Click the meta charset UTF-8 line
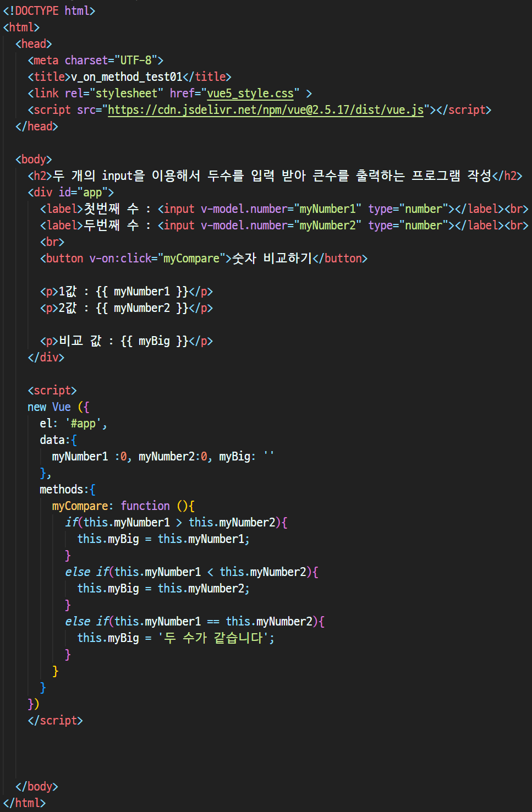 (x=96, y=61)
